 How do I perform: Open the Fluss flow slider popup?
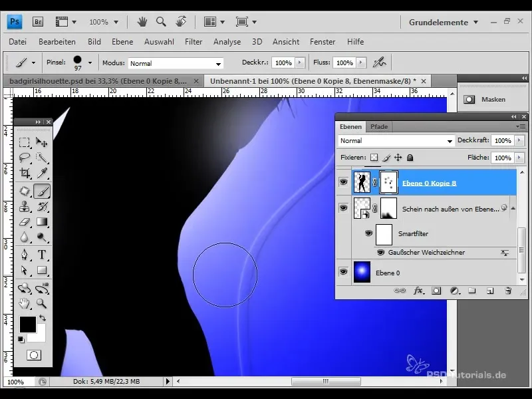(x=361, y=63)
